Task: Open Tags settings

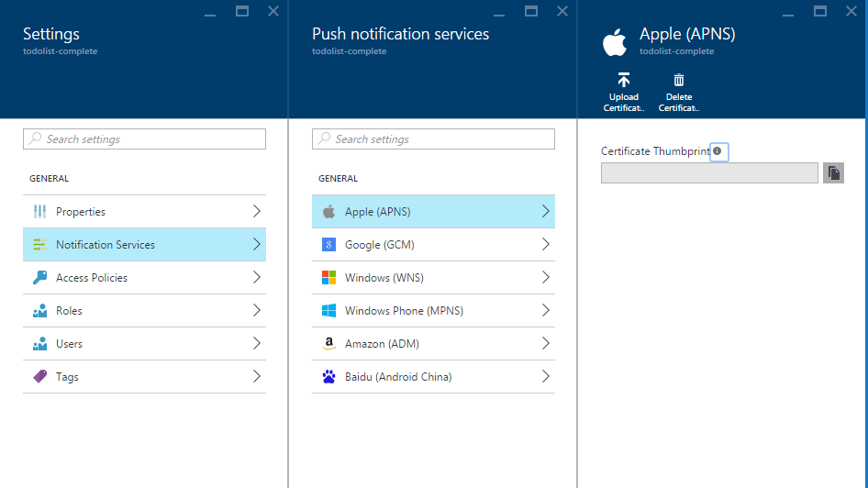Action: (144, 377)
